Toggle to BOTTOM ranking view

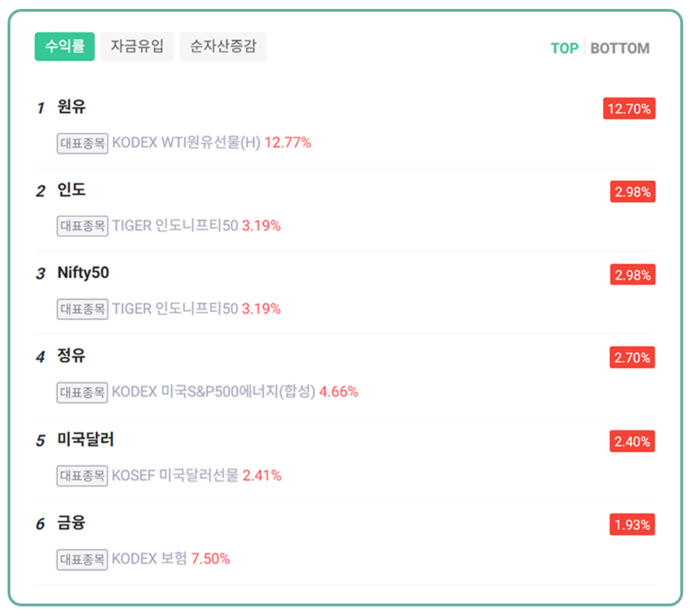tap(620, 48)
